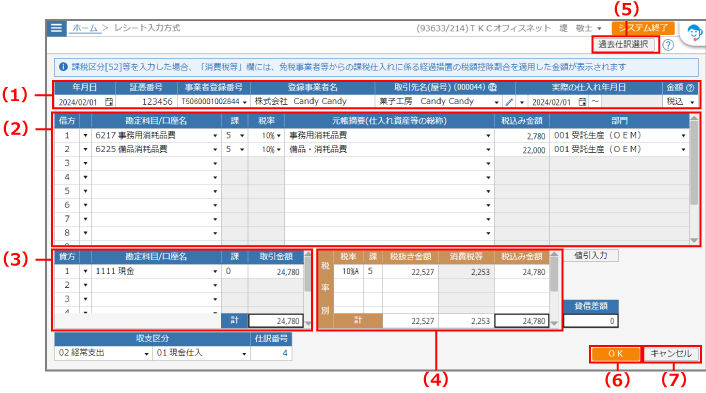Open 備品・消耗品費 摘要 dropdown arrow

(488, 149)
